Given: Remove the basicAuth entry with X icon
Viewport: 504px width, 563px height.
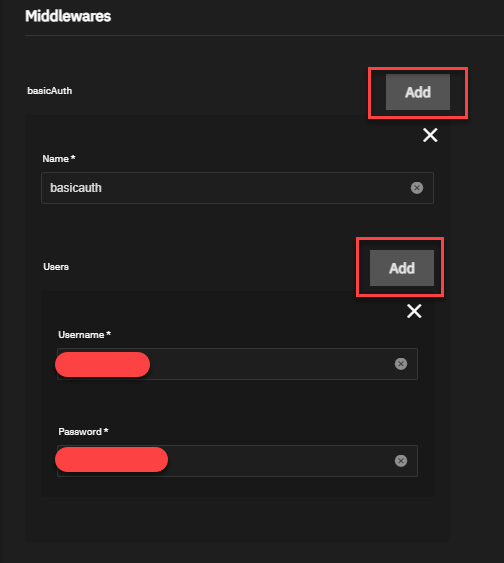Looking at the screenshot, I should 430,135.
